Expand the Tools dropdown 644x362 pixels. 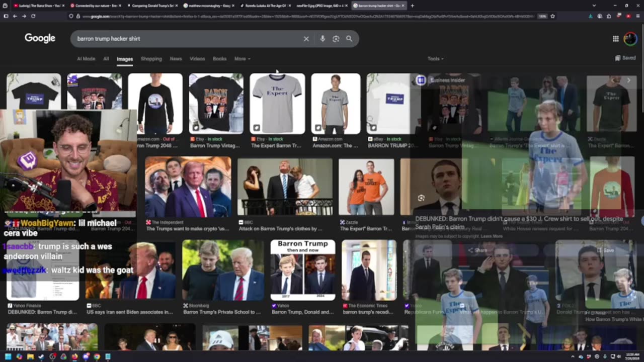435,59
